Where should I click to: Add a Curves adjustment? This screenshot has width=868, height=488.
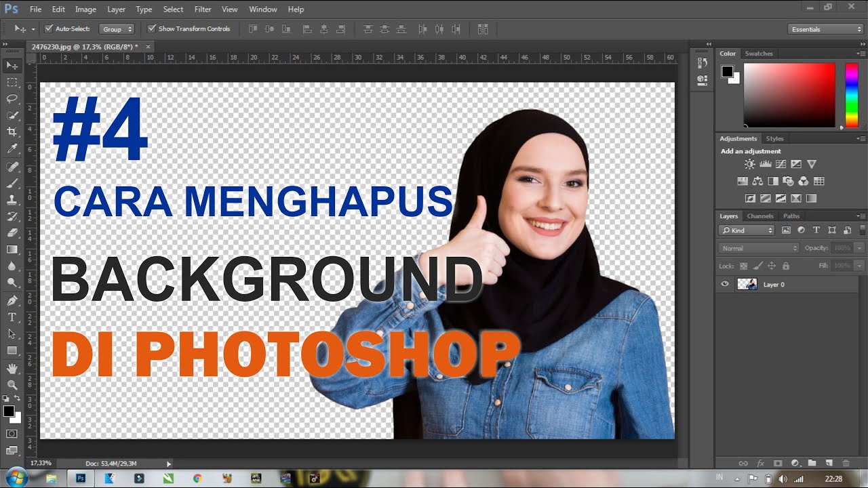tap(781, 164)
